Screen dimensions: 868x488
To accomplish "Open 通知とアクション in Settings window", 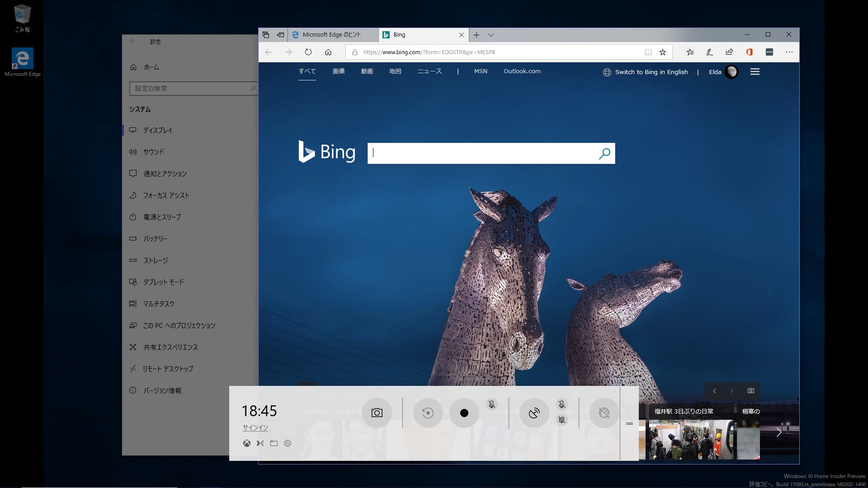I will 190,174.
